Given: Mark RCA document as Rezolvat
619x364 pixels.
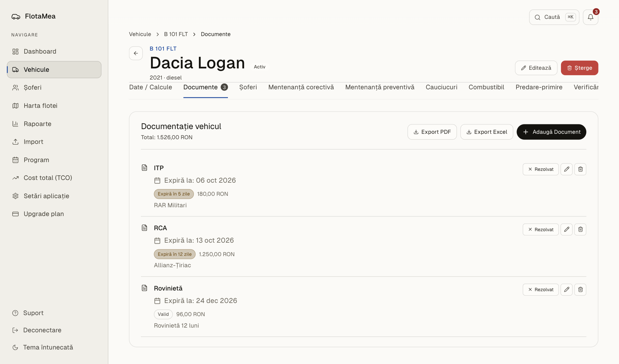Looking at the screenshot, I should pyautogui.click(x=540, y=230).
